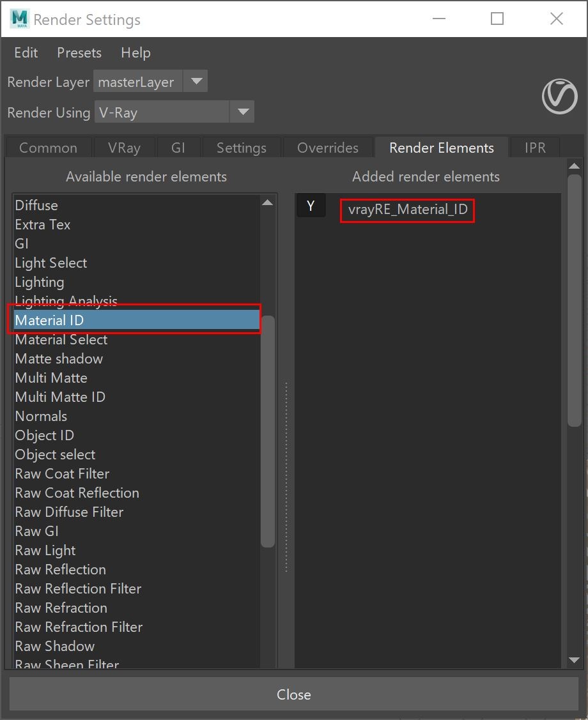Switch to the IPR tab
This screenshot has height=720, width=588.
535,148
